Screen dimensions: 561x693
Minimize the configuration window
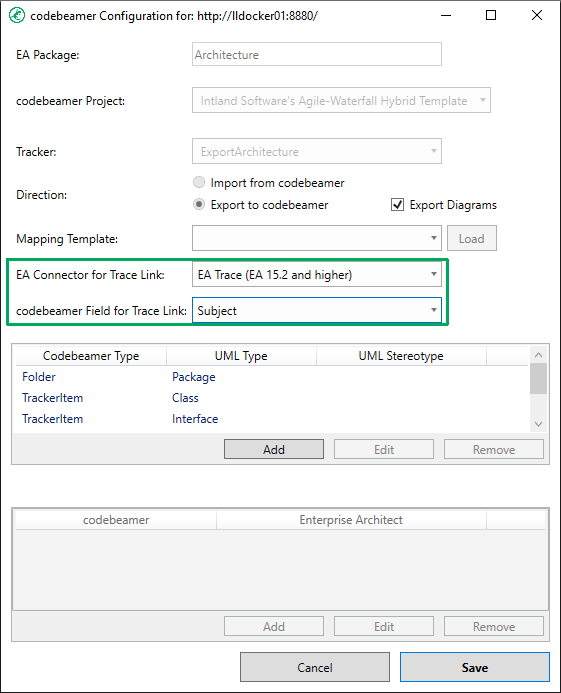(446, 15)
